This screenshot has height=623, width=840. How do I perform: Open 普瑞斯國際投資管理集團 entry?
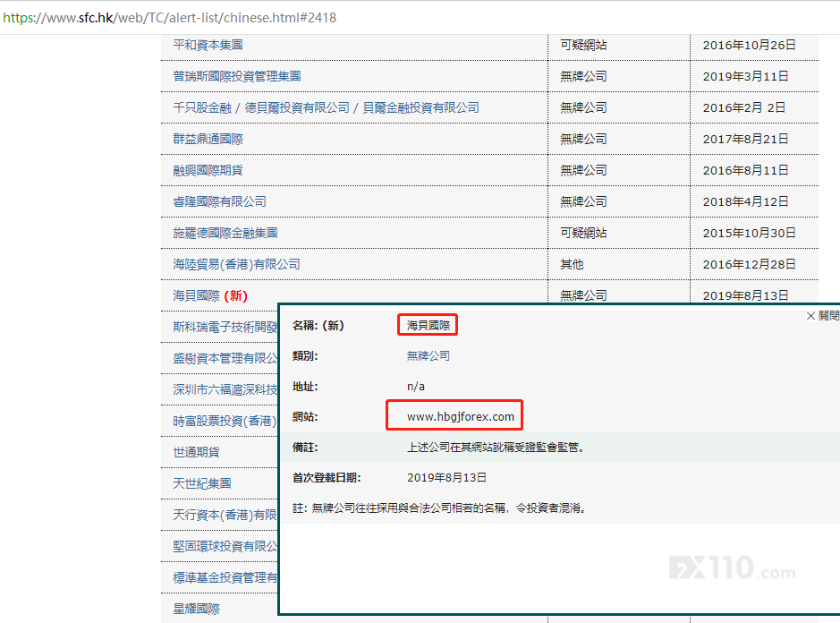click(x=237, y=76)
